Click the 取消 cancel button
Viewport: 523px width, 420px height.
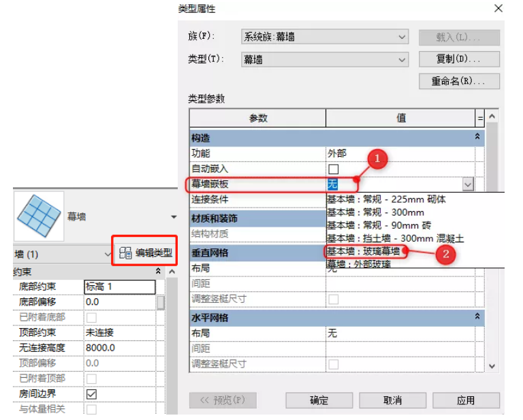(392, 400)
